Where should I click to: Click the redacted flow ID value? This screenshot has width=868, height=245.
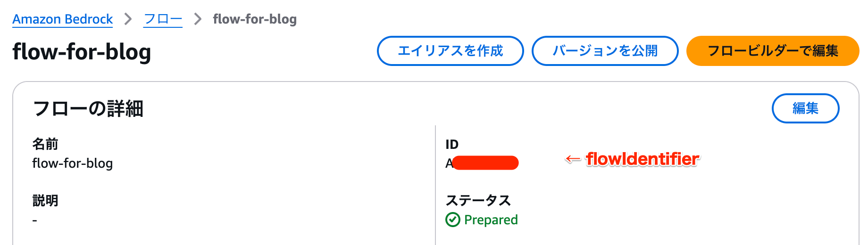click(482, 163)
